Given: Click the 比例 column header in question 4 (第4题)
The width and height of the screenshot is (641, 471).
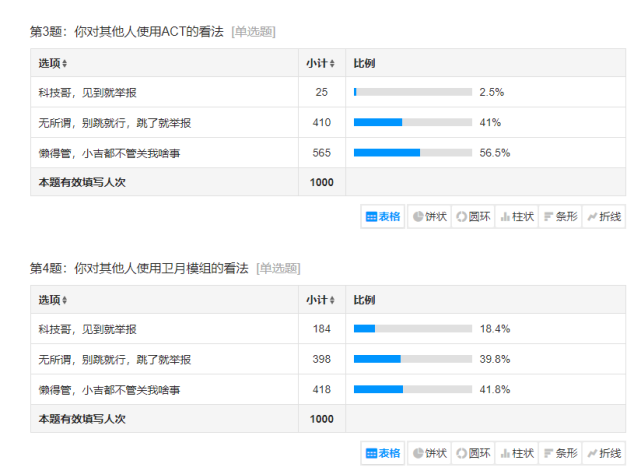Looking at the screenshot, I should 364,300.
